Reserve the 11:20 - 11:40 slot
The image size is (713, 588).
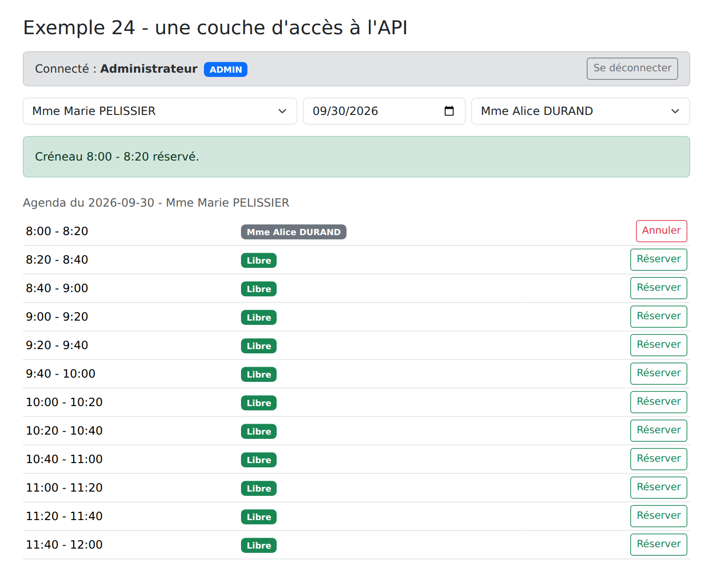coord(658,516)
